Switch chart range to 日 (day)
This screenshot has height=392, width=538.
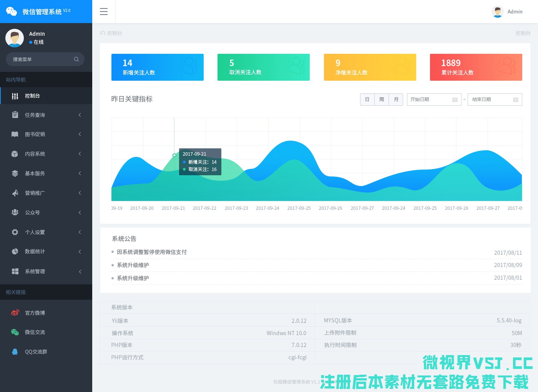(x=367, y=100)
